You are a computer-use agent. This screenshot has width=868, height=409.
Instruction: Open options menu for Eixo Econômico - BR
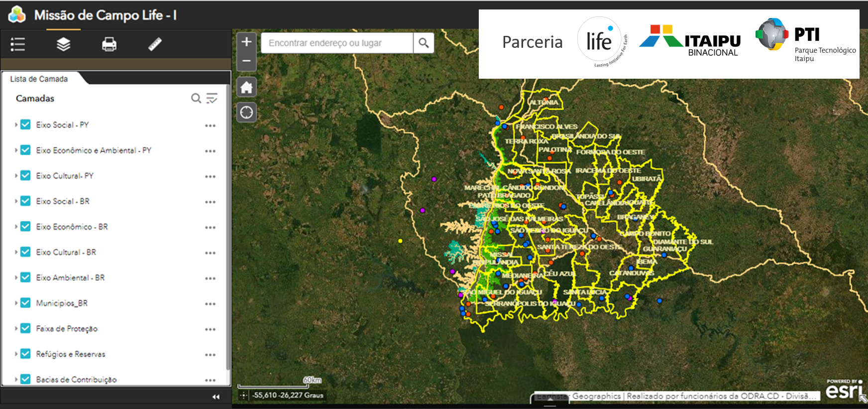pyautogui.click(x=210, y=227)
